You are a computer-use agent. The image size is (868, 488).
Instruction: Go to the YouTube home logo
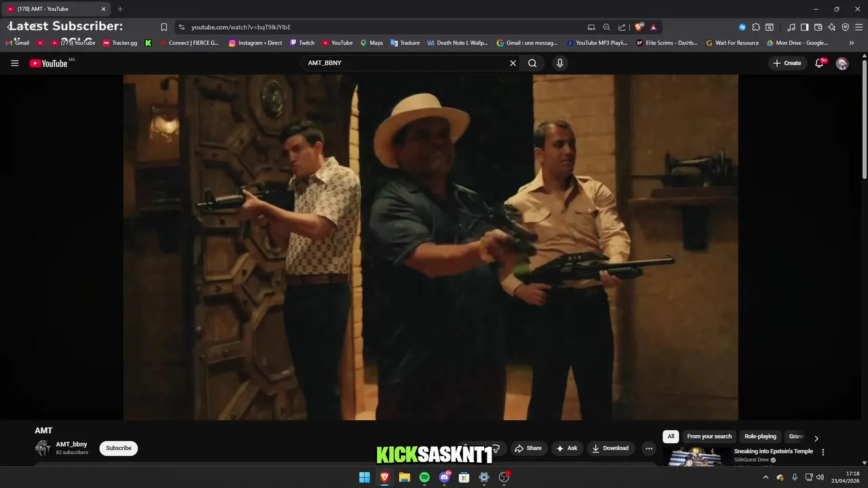(48, 63)
